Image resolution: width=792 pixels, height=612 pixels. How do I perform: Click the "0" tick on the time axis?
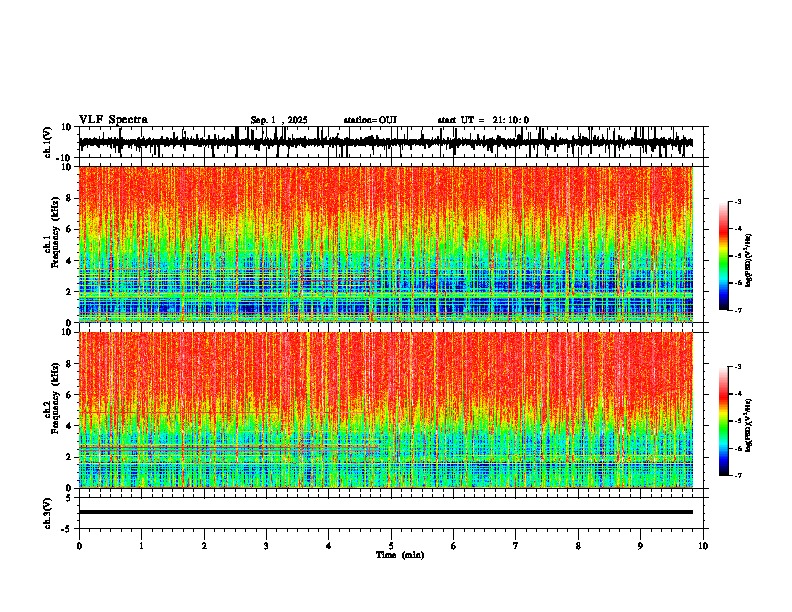tap(79, 546)
